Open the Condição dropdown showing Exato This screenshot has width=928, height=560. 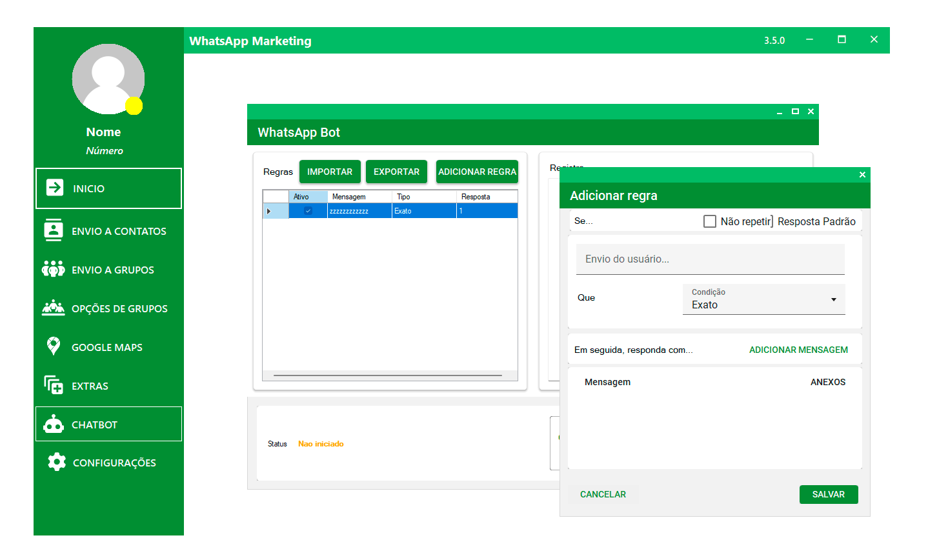coord(763,299)
